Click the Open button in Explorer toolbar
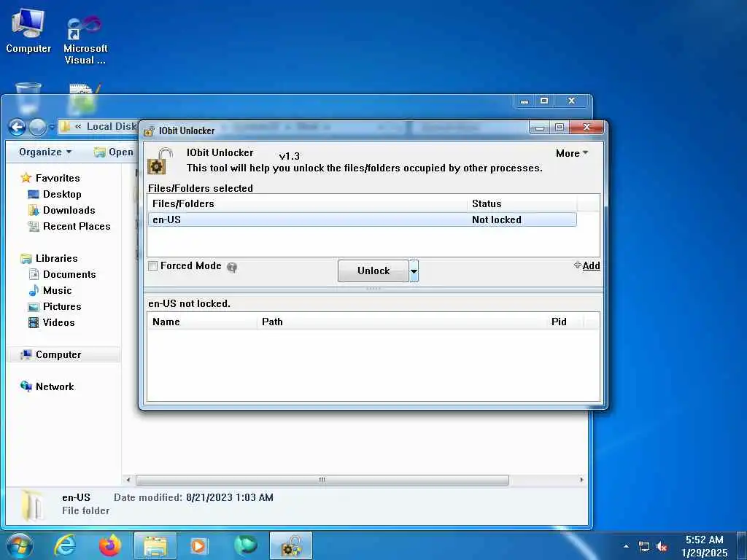 [x=114, y=152]
